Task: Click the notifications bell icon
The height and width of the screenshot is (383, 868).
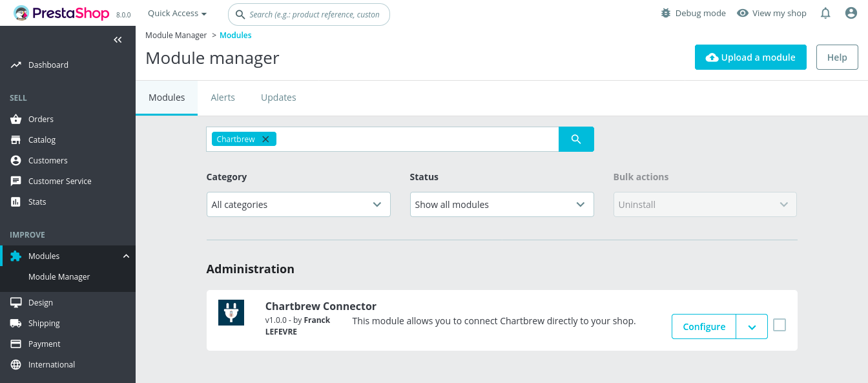Action: (x=825, y=13)
